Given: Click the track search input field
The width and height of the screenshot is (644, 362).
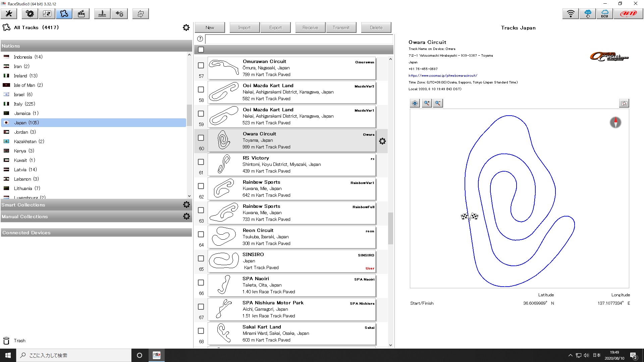Looking at the screenshot, I should [x=299, y=39].
